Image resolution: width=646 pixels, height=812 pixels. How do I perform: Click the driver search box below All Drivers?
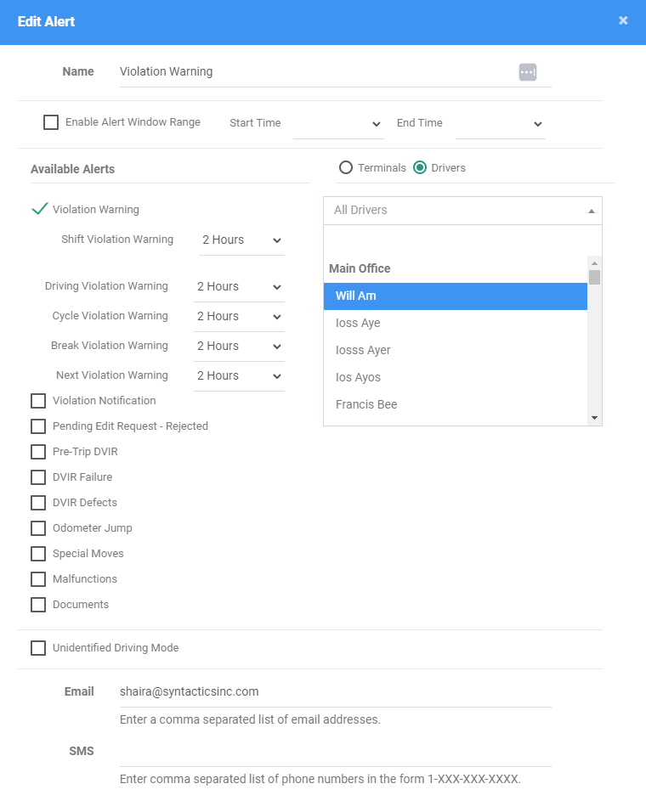tap(462, 240)
